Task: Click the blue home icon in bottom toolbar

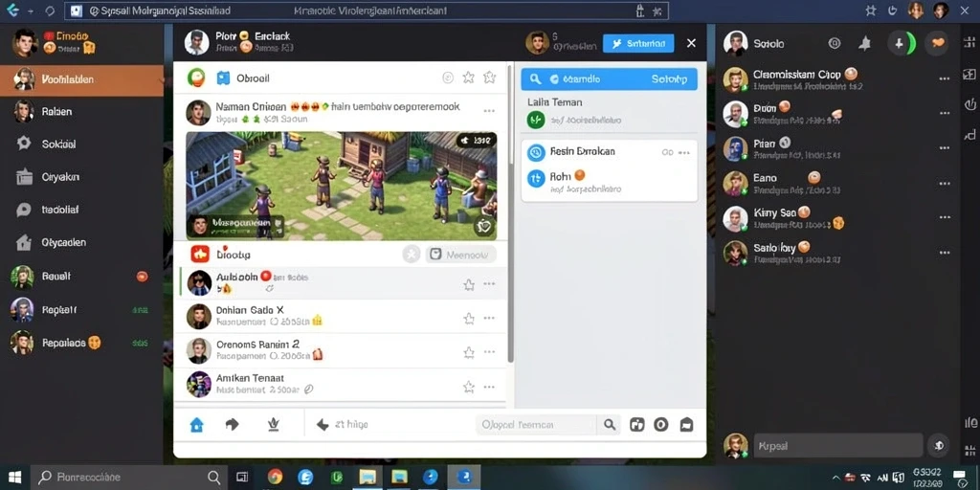Action: [x=196, y=425]
